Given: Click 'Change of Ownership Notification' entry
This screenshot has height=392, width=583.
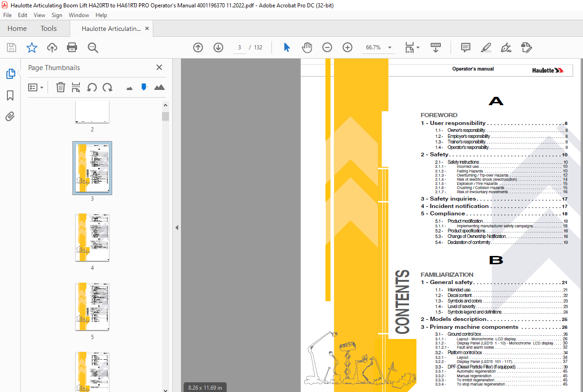Looking at the screenshot, I should coord(476,236).
